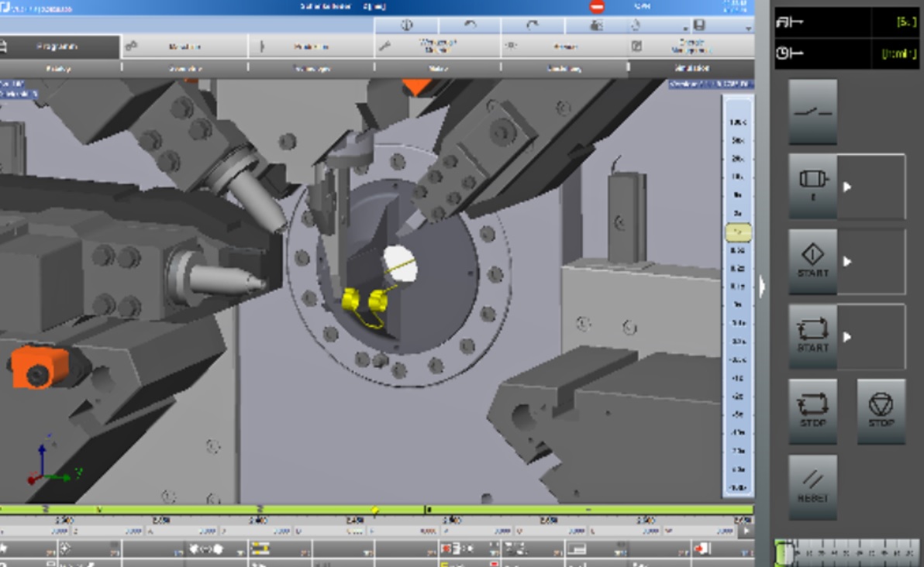Expand the arrow next to the spindle button

point(847,187)
